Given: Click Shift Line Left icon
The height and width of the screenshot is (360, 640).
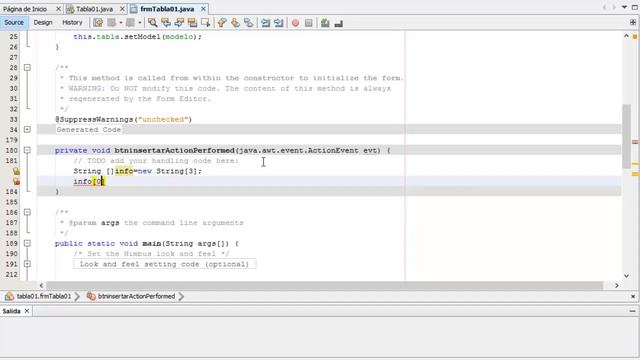Looking at the screenshot, I should [x=265, y=23].
